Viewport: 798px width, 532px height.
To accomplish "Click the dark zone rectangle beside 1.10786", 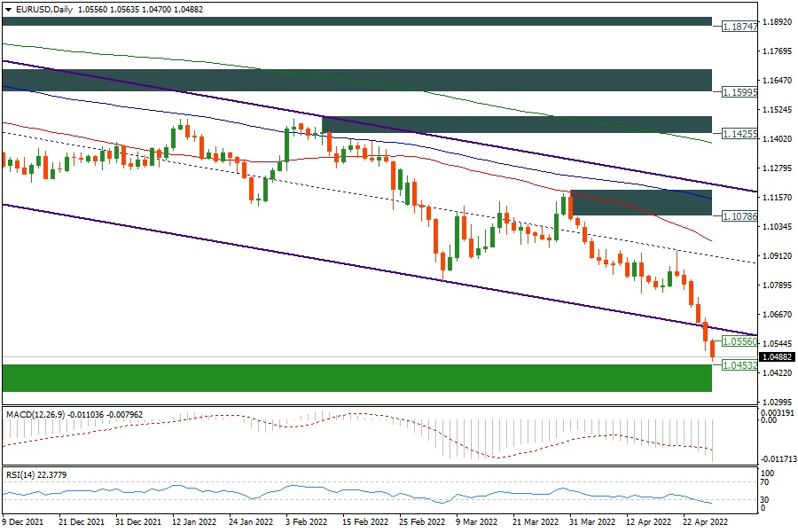I will point(640,202).
